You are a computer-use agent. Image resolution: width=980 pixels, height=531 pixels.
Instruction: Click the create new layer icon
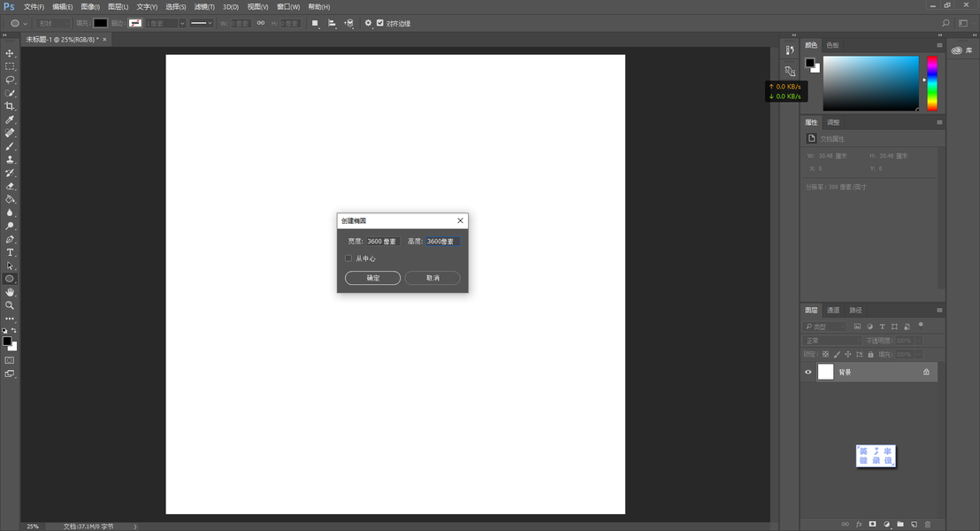pyautogui.click(x=914, y=524)
